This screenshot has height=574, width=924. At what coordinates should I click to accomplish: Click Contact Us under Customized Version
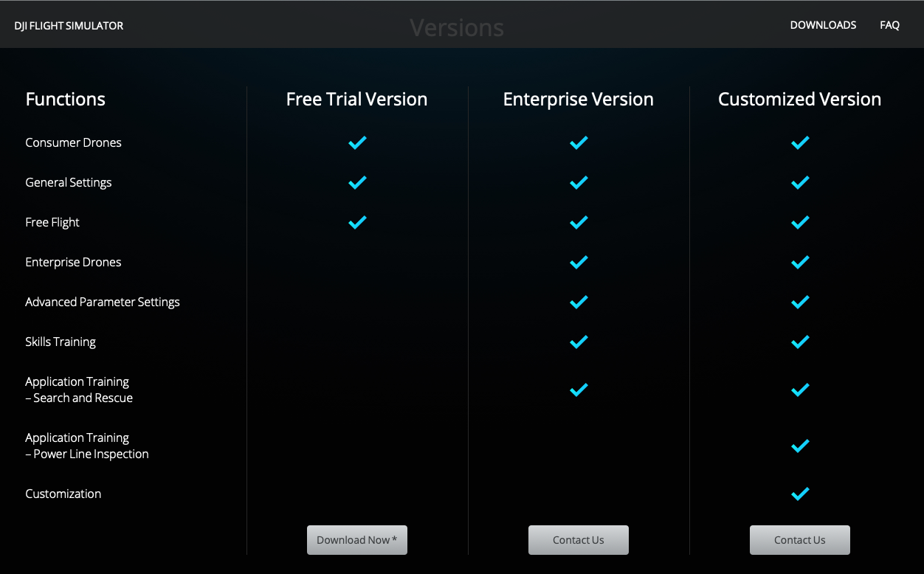click(800, 540)
